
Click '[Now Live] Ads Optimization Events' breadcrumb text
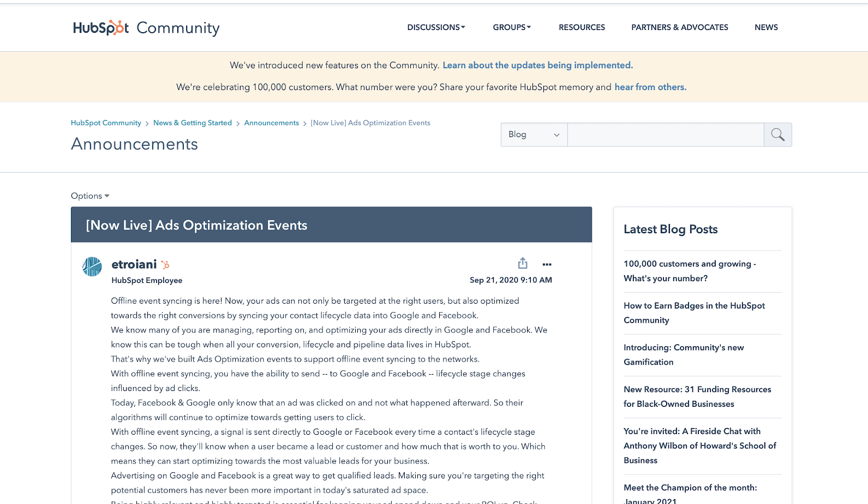(x=370, y=123)
